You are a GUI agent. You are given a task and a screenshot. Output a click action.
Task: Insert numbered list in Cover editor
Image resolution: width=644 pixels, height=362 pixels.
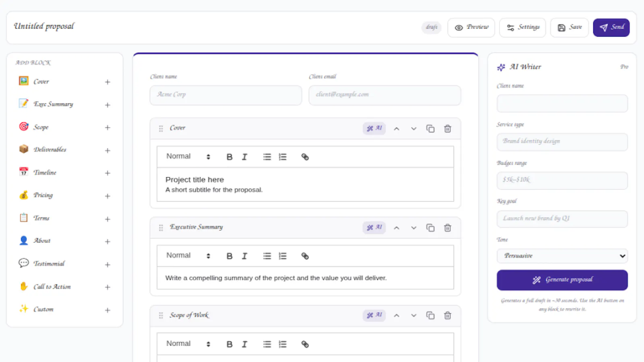(283, 157)
